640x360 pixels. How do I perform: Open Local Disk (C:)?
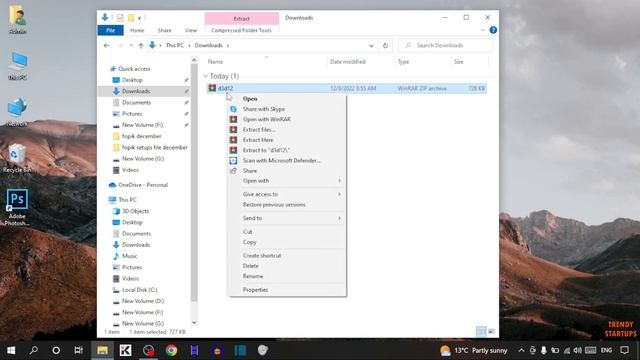(x=139, y=290)
